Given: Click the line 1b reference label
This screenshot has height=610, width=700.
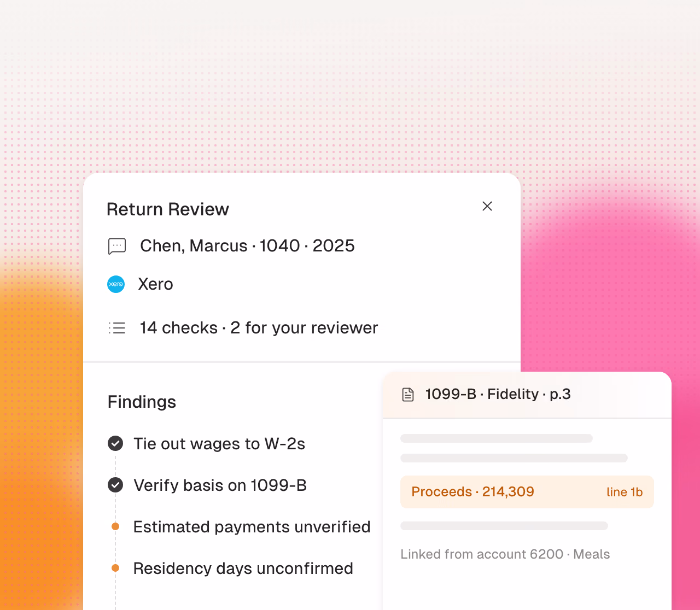Looking at the screenshot, I should pyautogui.click(x=625, y=492).
